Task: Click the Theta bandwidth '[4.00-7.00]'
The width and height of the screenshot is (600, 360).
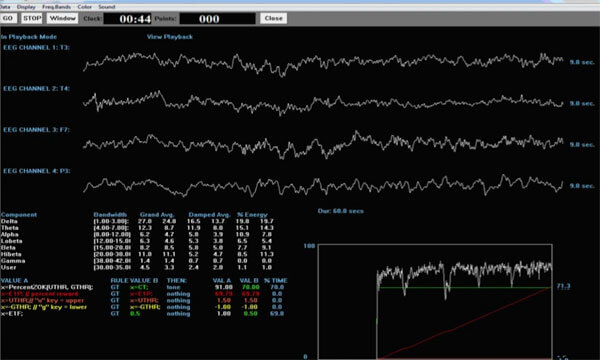Action: (x=111, y=228)
